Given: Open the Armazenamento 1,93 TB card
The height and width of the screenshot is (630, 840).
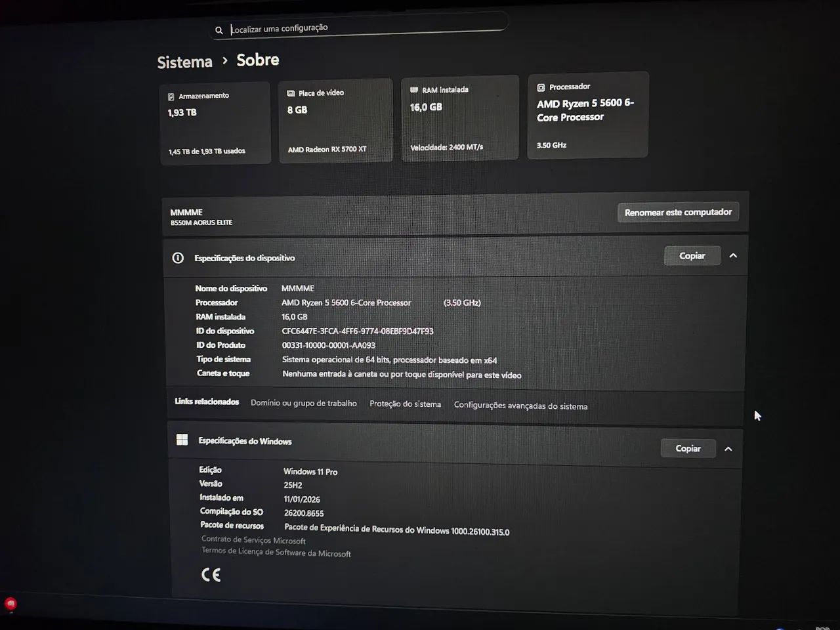Looking at the screenshot, I should (x=215, y=123).
